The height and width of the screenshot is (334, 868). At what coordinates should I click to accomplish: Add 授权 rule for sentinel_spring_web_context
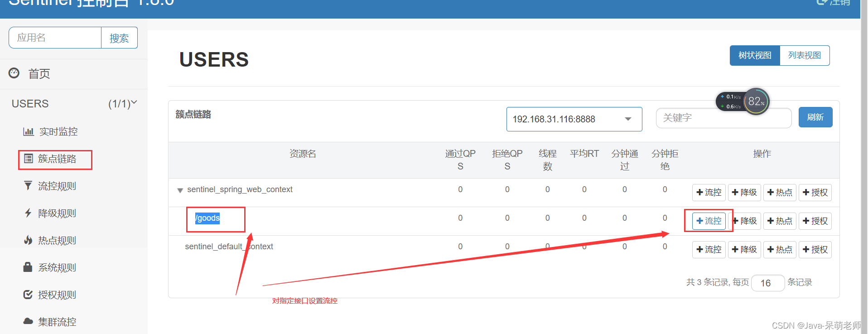tap(815, 193)
